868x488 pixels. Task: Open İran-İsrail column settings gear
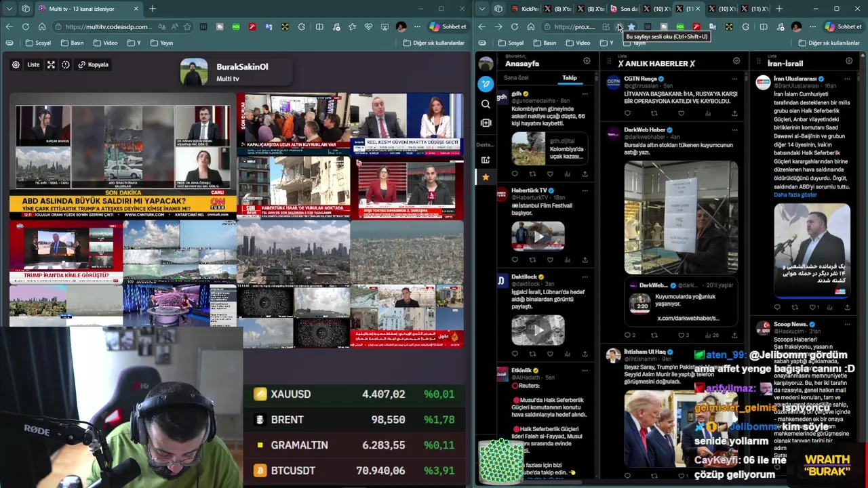[x=849, y=61]
